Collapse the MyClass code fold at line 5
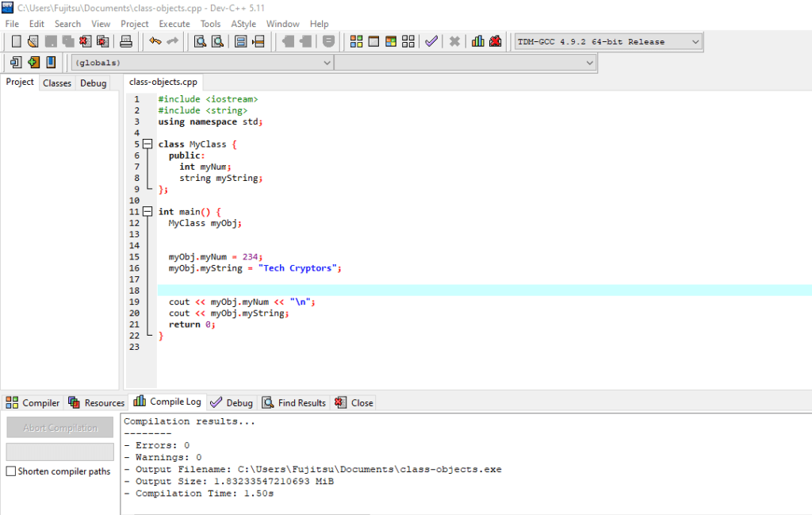The image size is (812, 515). tap(147, 144)
